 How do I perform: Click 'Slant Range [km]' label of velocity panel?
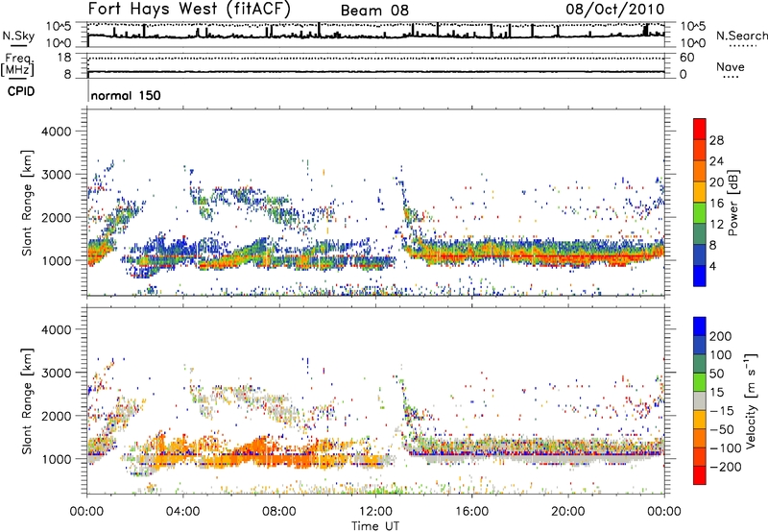27,401
